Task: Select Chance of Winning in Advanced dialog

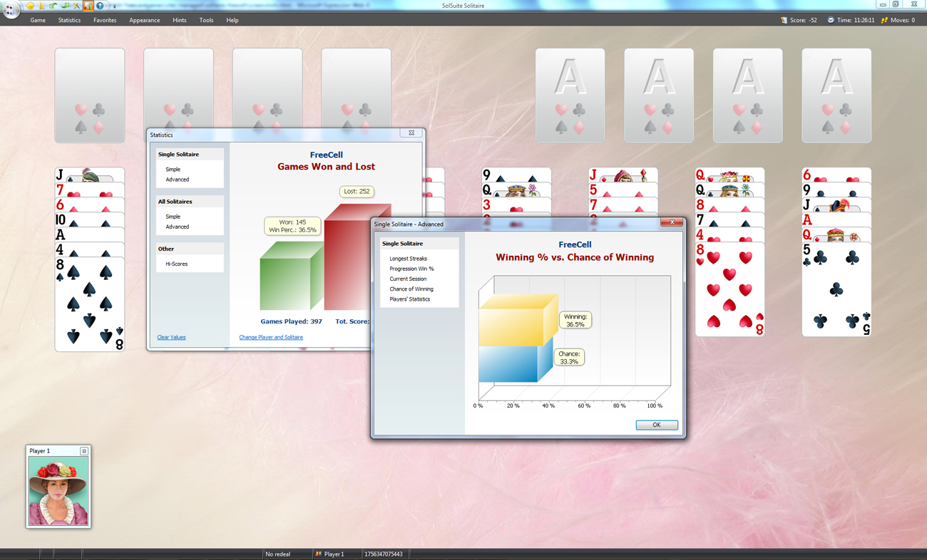Action: 411,289
